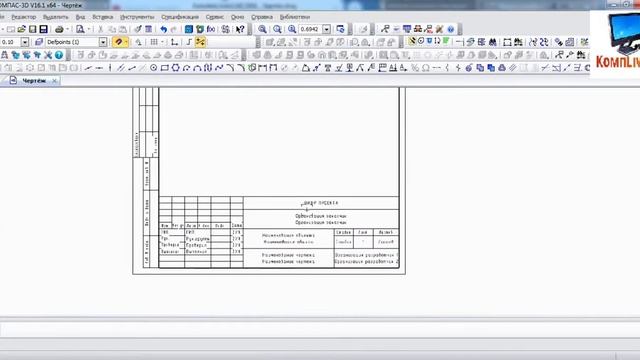Open print preview with the magnifier-page icon

click(80, 29)
